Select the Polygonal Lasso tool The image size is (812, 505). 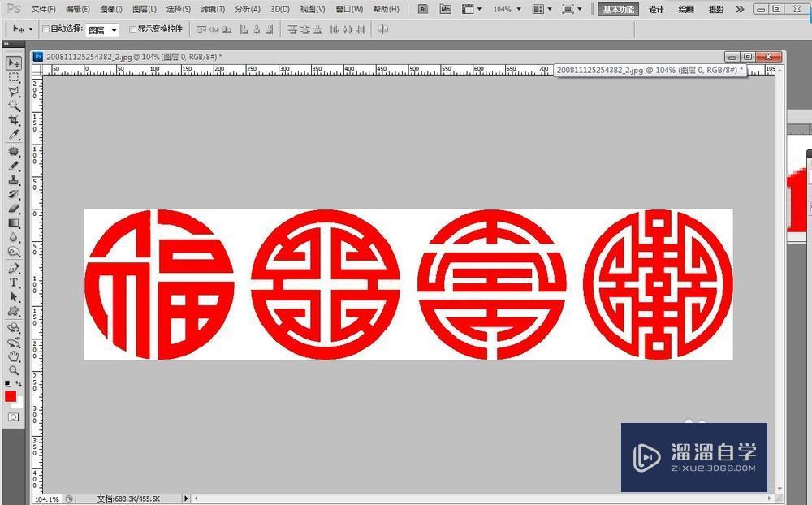[x=14, y=93]
